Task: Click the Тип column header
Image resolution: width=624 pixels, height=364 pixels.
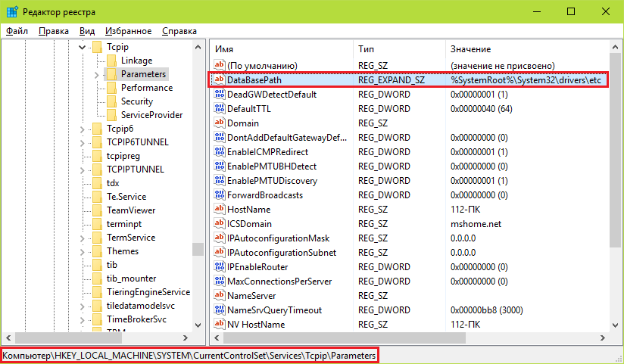Action: coord(398,49)
